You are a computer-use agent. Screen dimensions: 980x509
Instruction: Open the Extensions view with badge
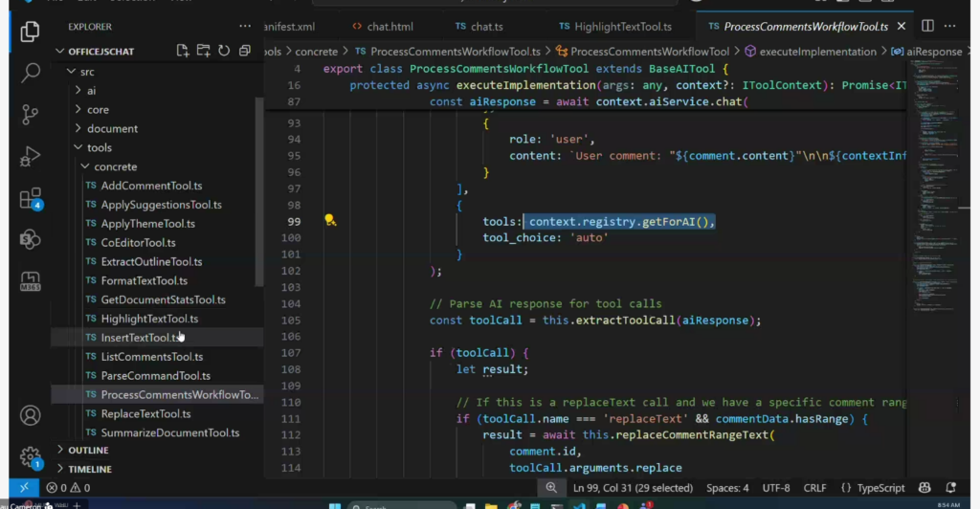coord(30,198)
